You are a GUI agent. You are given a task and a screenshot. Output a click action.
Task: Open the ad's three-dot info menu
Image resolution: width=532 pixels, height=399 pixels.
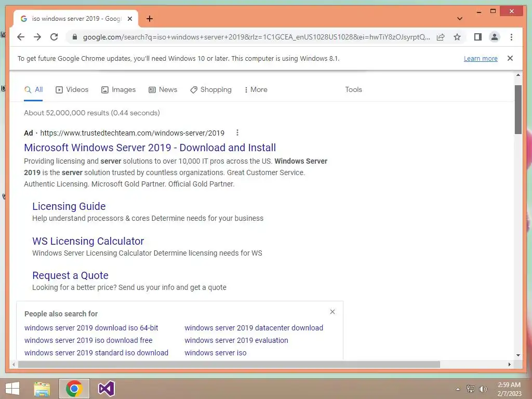tap(237, 132)
